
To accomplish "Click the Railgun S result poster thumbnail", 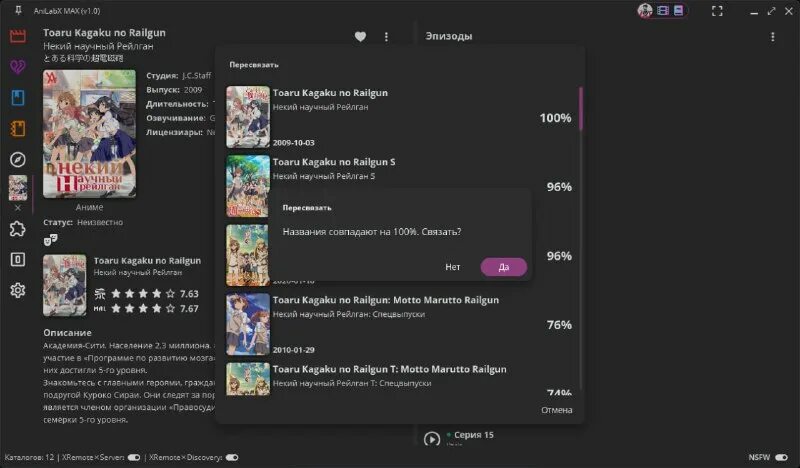I will click(x=248, y=186).
